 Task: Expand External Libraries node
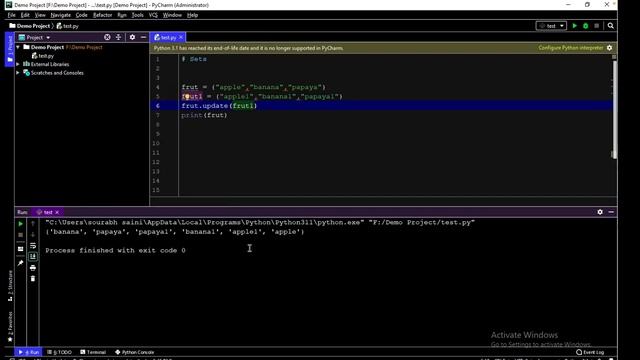pos(18,64)
